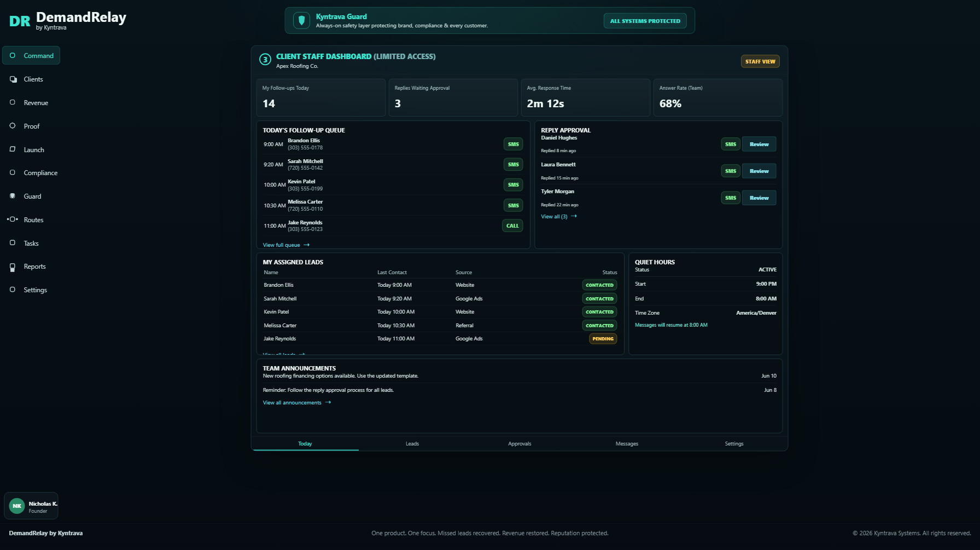Viewport: 980px width, 550px height.
Task: Open the Messages tab
Action: tap(627, 444)
